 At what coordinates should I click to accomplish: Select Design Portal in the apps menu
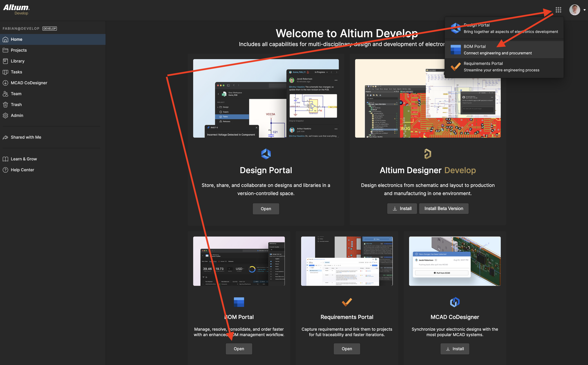pos(504,28)
